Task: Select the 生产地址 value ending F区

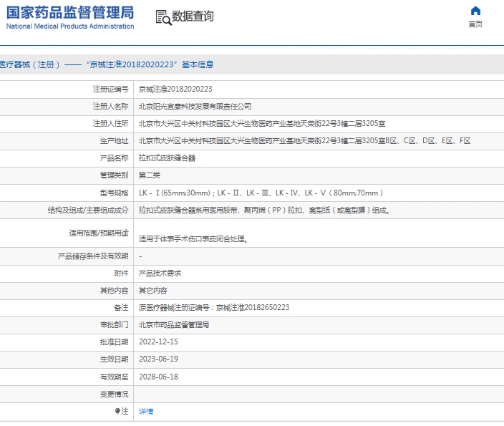Action: coord(305,141)
